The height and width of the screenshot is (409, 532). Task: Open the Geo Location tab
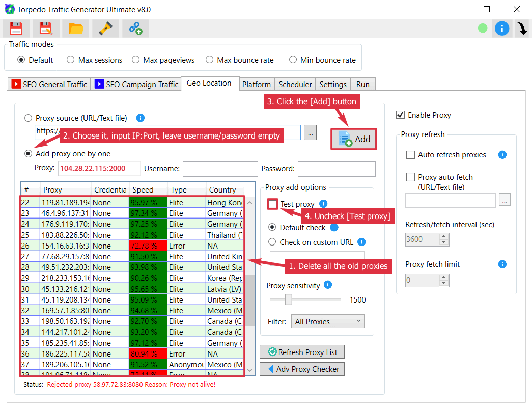(x=209, y=83)
